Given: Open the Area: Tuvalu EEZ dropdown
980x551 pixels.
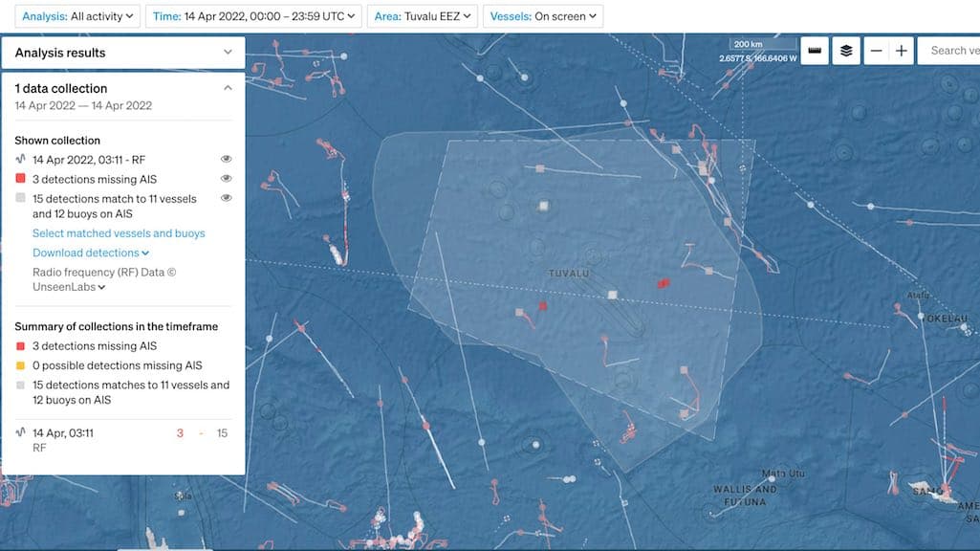Looking at the screenshot, I should click(422, 15).
